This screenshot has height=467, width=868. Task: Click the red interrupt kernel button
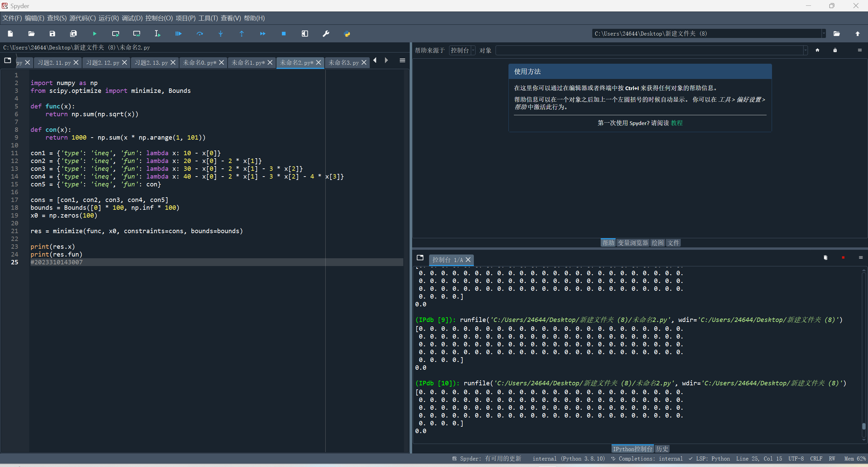(x=843, y=258)
